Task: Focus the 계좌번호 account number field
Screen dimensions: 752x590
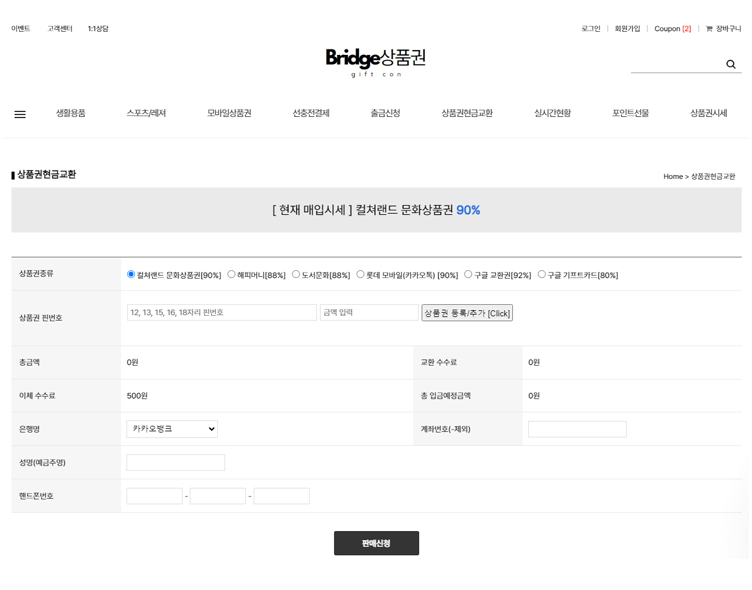Action: tap(577, 429)
